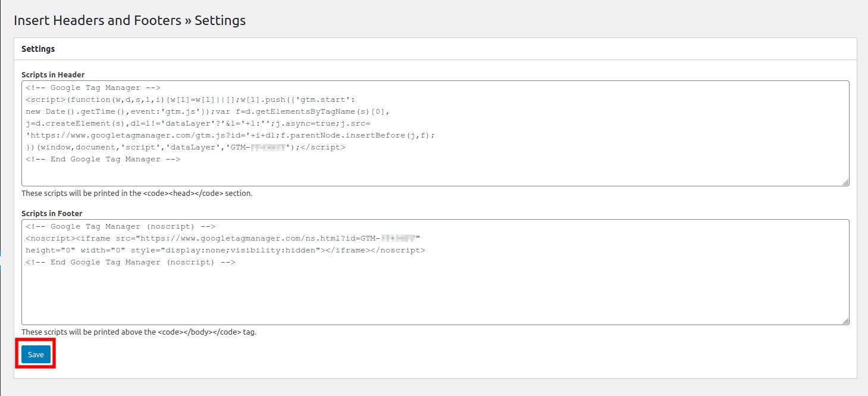Click the "Scripts in Header" label
868x396 pixels.
point(53,75)
